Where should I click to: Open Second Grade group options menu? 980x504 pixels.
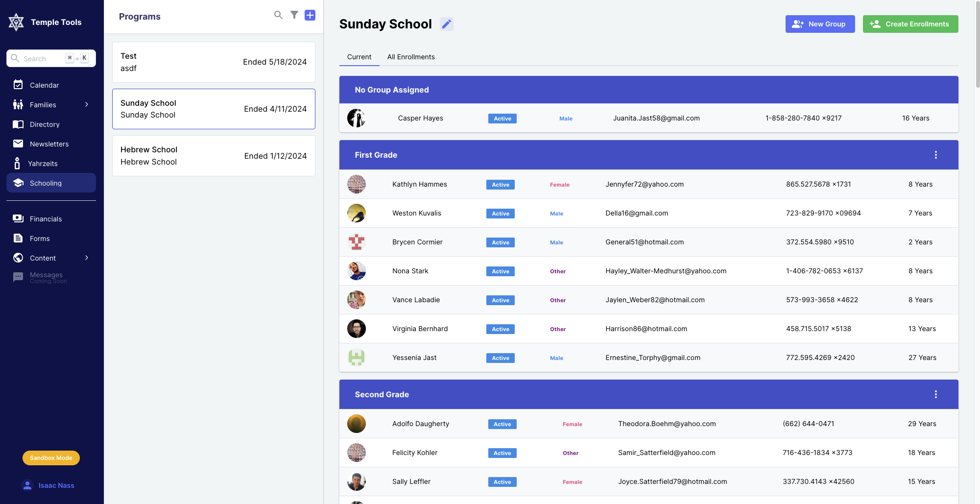[935, 394]
